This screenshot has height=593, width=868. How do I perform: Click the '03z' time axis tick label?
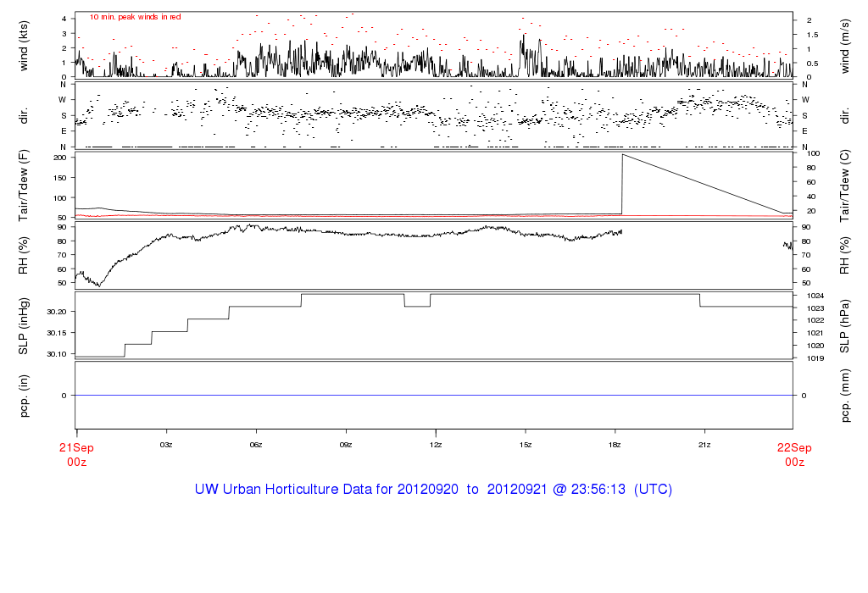coord(166,445)
